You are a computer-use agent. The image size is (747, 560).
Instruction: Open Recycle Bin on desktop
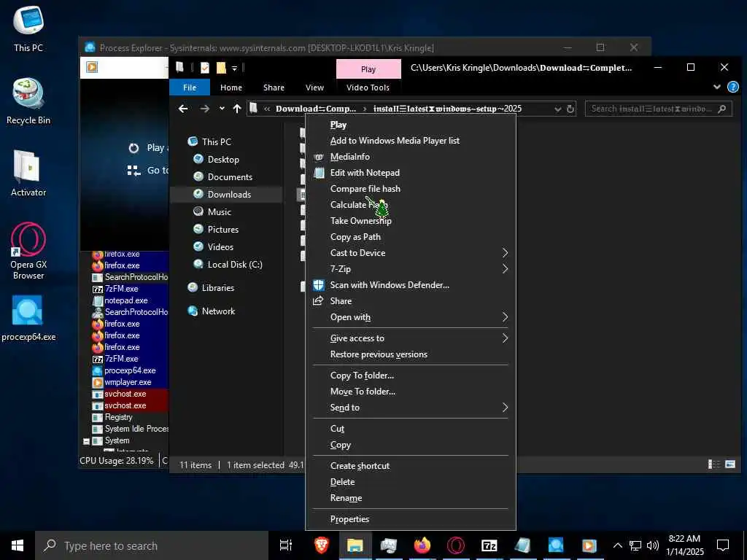pos(28,101)
